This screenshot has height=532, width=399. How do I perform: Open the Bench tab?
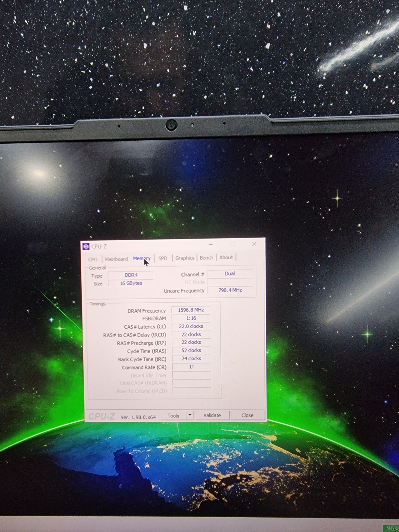point(206,257)
